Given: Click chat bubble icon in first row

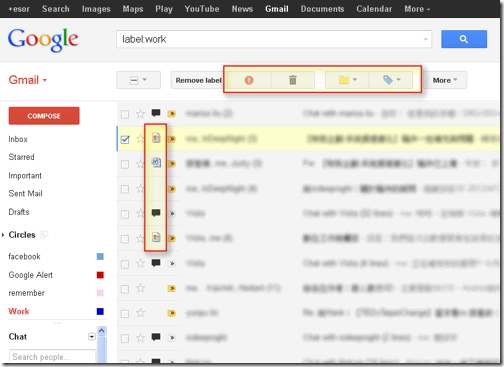Looking at the screenshot, I should coord(156,113).
